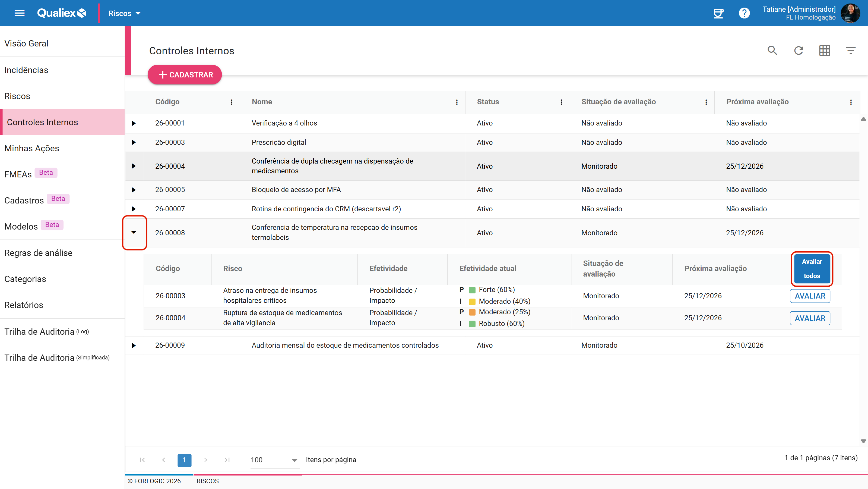Expand row 26-00001 Verificação a 4 olhos

[134, 123]
